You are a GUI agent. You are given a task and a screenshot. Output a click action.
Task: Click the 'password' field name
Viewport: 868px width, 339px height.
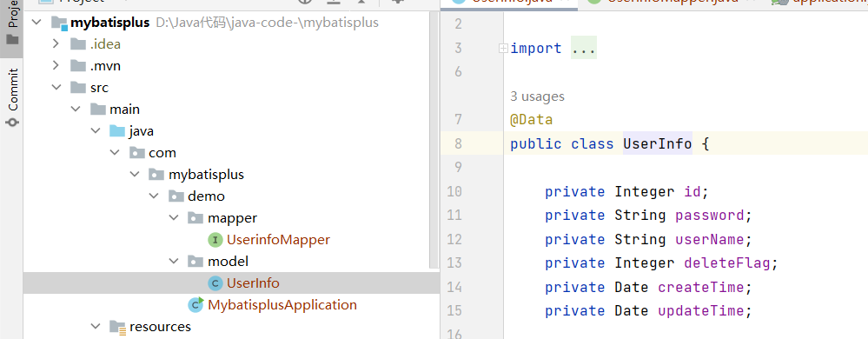click(710, 216)
